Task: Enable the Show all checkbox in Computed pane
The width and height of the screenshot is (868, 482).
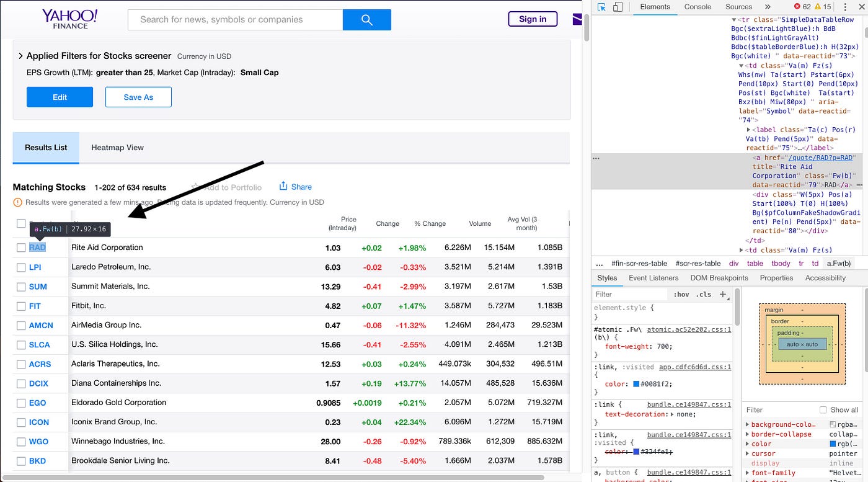Action: click(823, 410)
